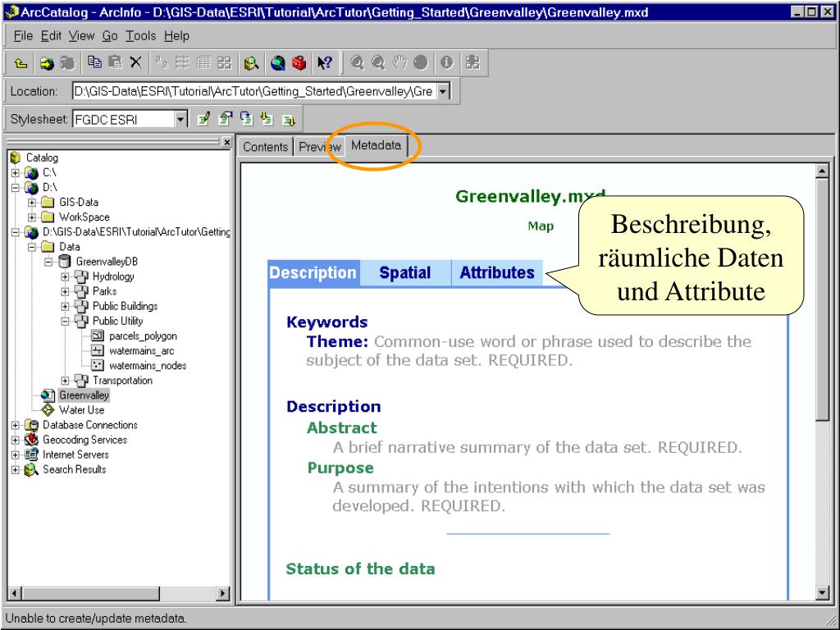
Task: Switch to Thumbnails view
Action: coord(225,63)
